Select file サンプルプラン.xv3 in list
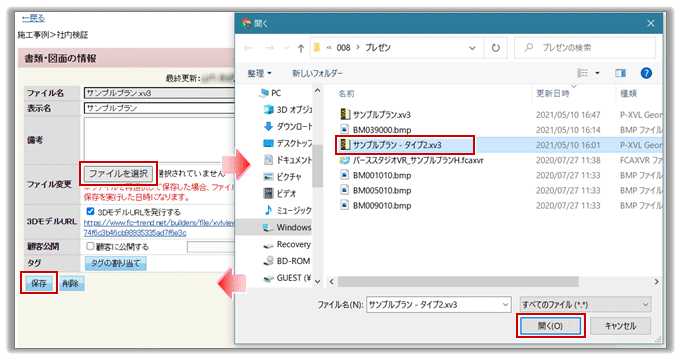The height and width of the screenshot is (360, 681). click(x=376, y=115)
